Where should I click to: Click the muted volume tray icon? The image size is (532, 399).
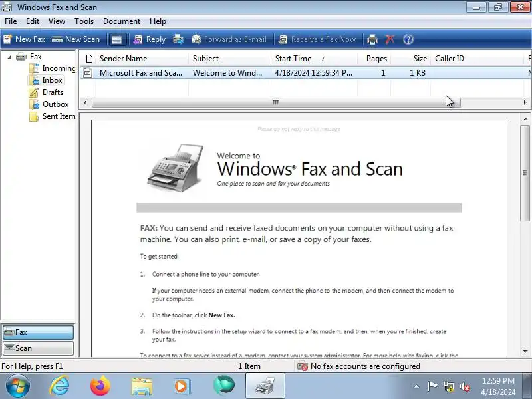tap(464, 386)
